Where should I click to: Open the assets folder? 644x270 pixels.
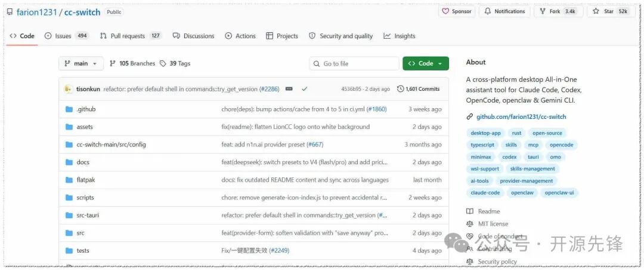[x=85, y=127]
